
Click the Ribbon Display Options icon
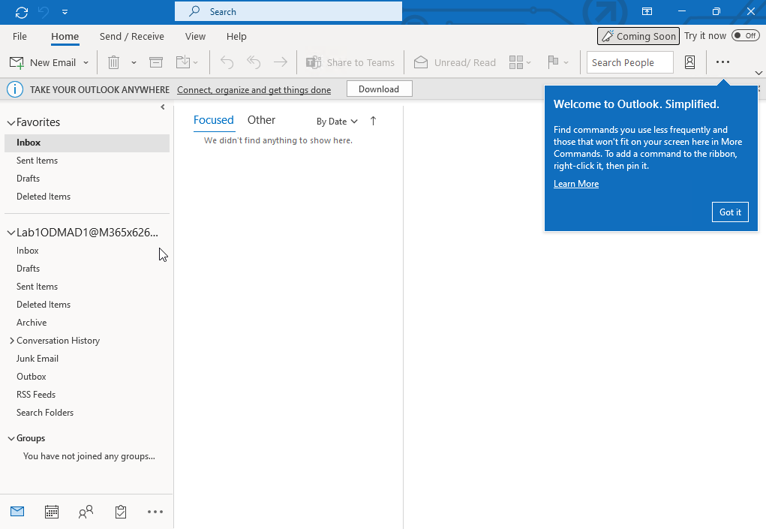[647, 12]
